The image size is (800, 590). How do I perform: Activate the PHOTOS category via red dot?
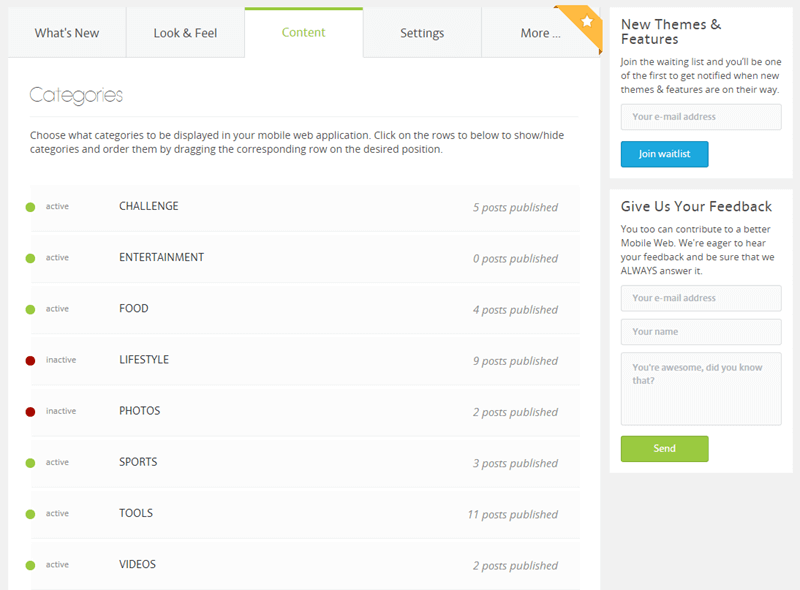tap(30, 411)
